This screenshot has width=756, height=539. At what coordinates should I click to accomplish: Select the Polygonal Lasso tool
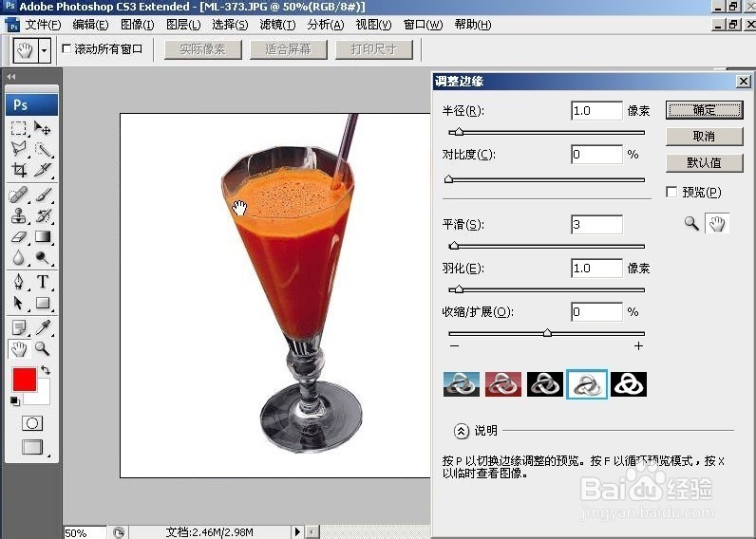tap(18, 149)
